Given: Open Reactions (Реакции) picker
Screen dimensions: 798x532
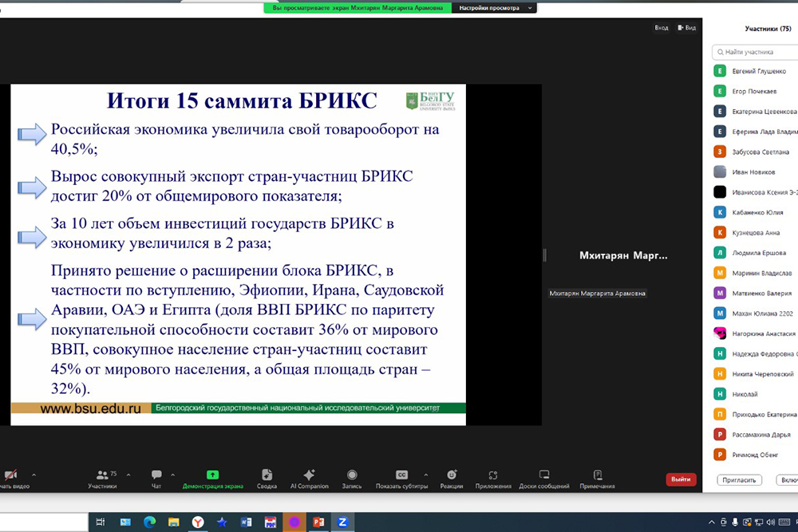Looking at the screenshot, I should (x=452, y=475).
